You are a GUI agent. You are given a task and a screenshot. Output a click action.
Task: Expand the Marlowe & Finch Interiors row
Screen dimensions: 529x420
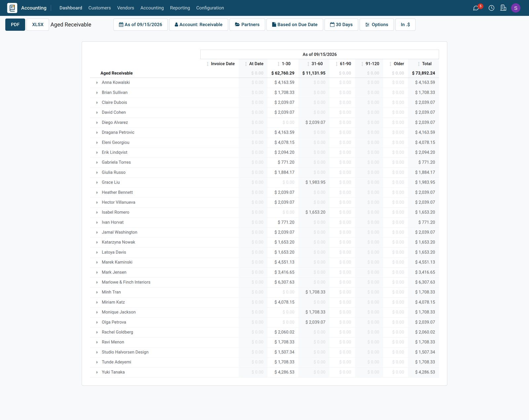pos(97,282)
